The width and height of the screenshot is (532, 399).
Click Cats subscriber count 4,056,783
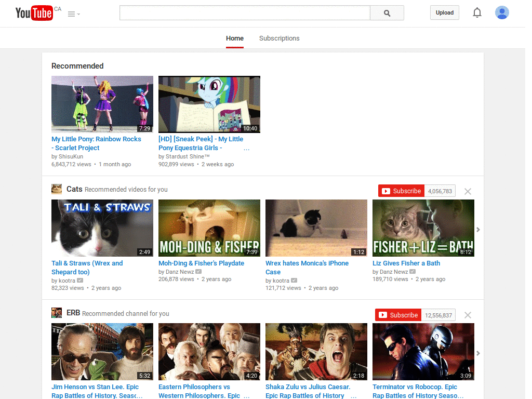[440, 191]
